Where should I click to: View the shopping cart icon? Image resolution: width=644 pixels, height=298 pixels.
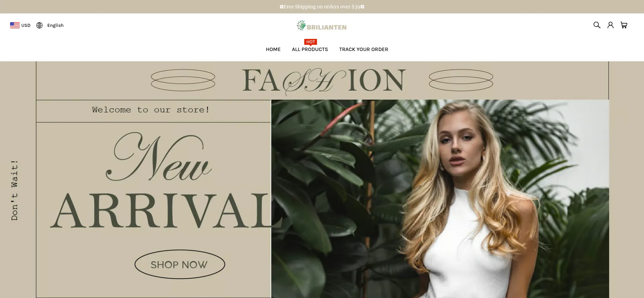624,25
